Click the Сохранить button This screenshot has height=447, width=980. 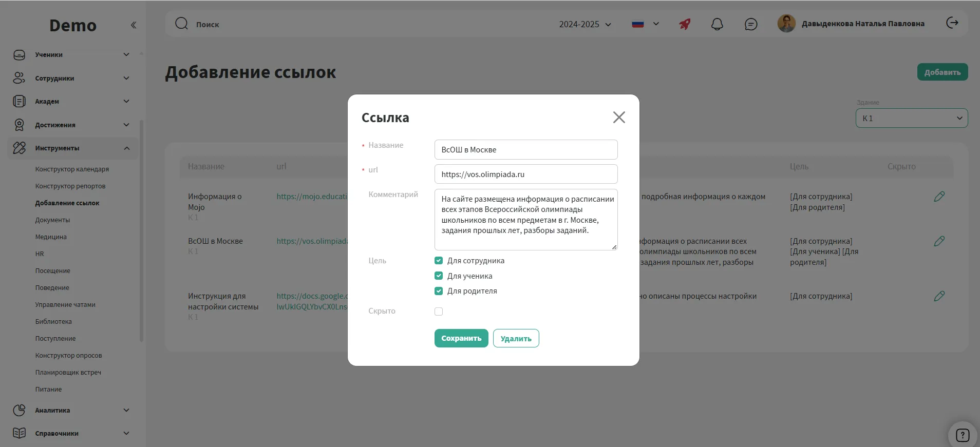461,338
